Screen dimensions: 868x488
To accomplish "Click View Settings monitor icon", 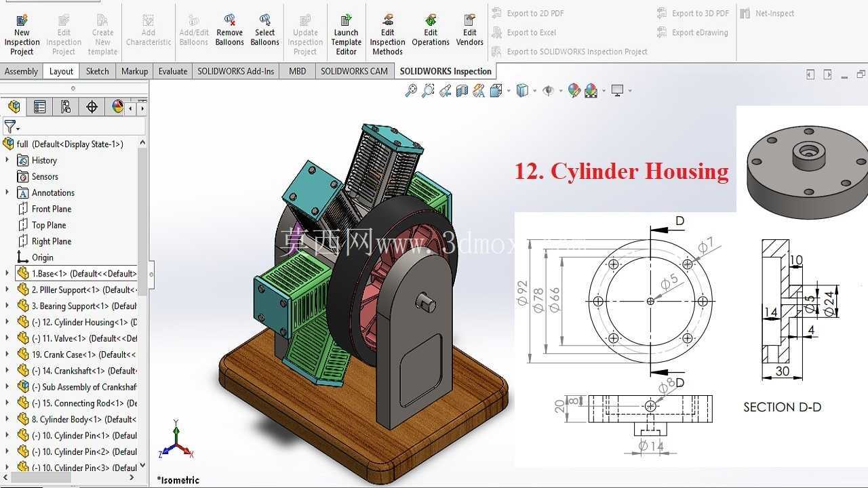I will (x=617, y=90).
